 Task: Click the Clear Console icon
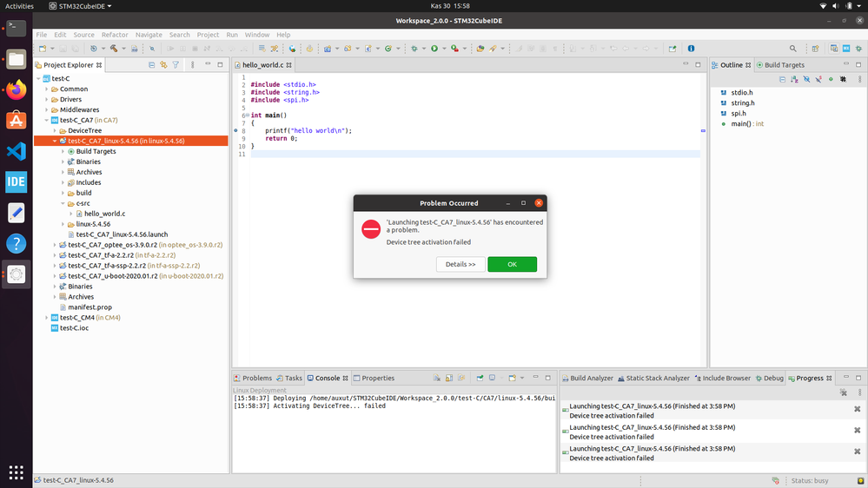click(x=437, y=378)
